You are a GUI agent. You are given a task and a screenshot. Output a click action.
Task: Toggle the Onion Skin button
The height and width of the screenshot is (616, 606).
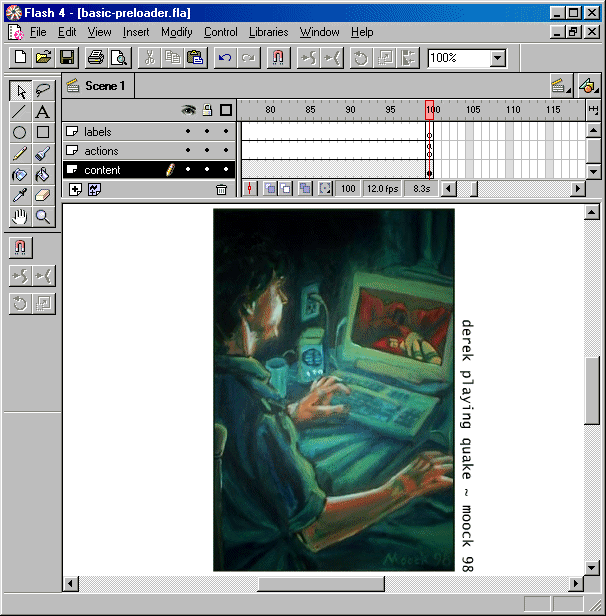pos(270,189)
